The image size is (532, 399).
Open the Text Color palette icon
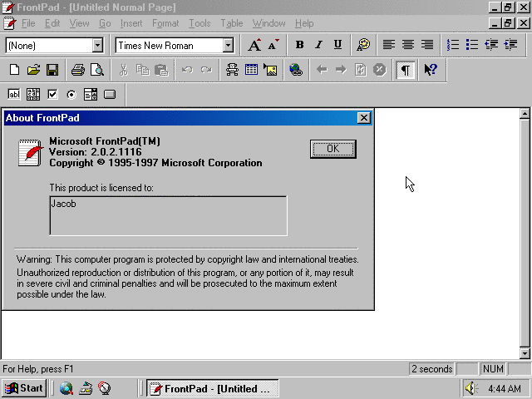363,45
